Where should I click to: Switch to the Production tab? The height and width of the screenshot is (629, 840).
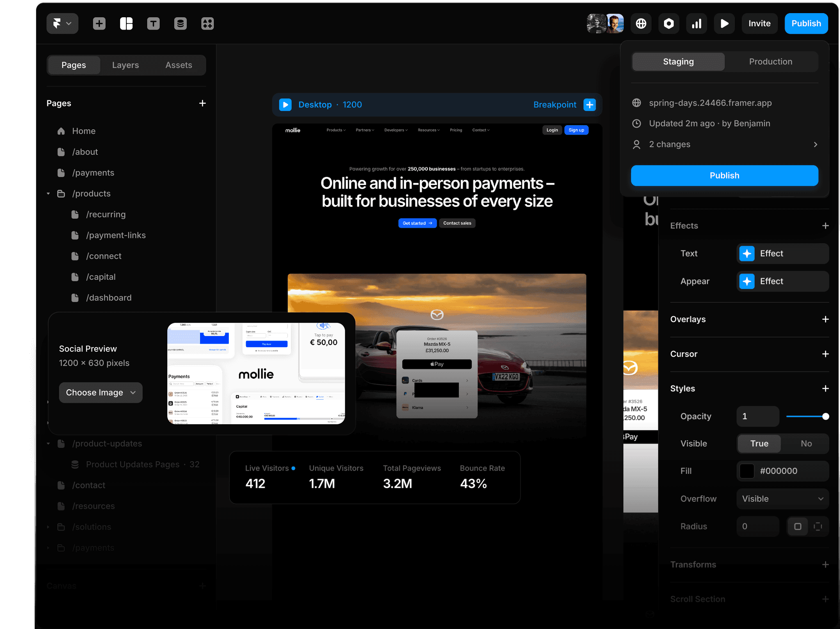pyautogui.click(x=770, y=62)
